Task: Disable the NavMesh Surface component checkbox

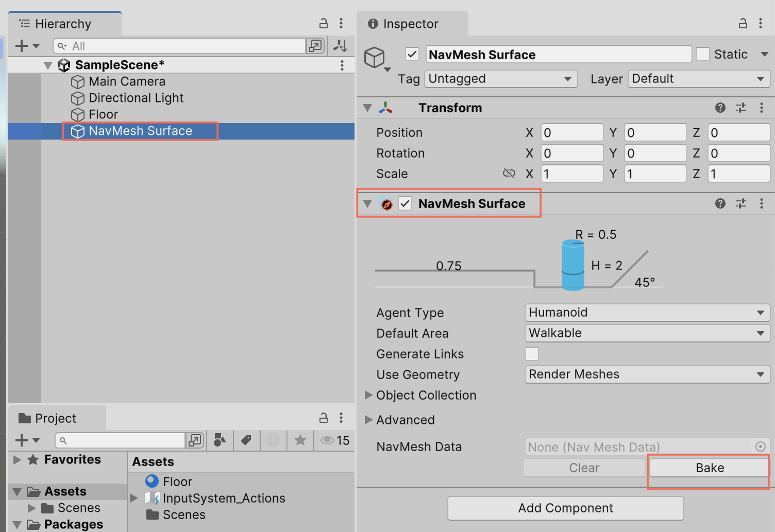Action: click(405, 203)
